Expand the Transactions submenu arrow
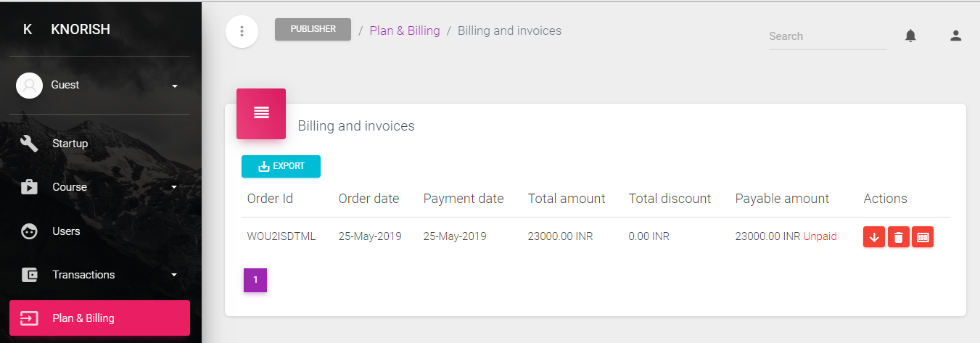The image size is (980, 343). tap(174, 276)
